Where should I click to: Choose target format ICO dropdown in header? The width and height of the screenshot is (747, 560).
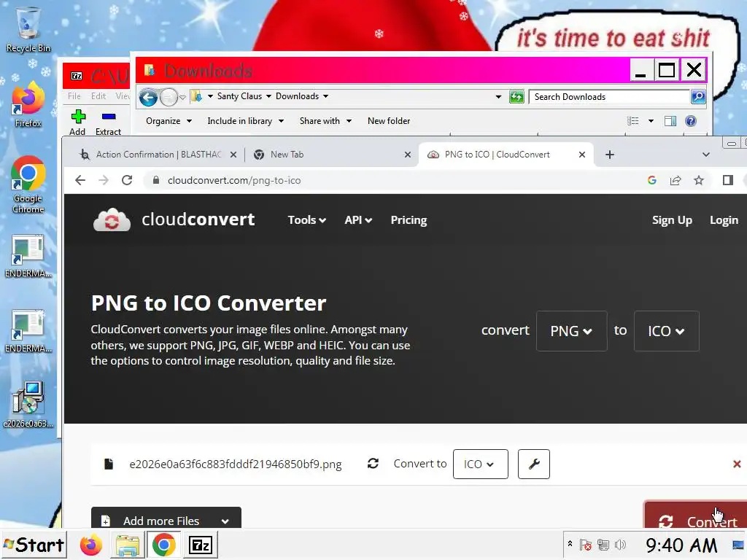[666, 331]
